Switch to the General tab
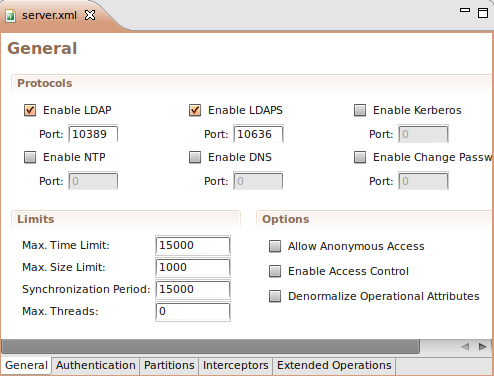The height and width of the screenshot is (376, 494). [27, 365]
